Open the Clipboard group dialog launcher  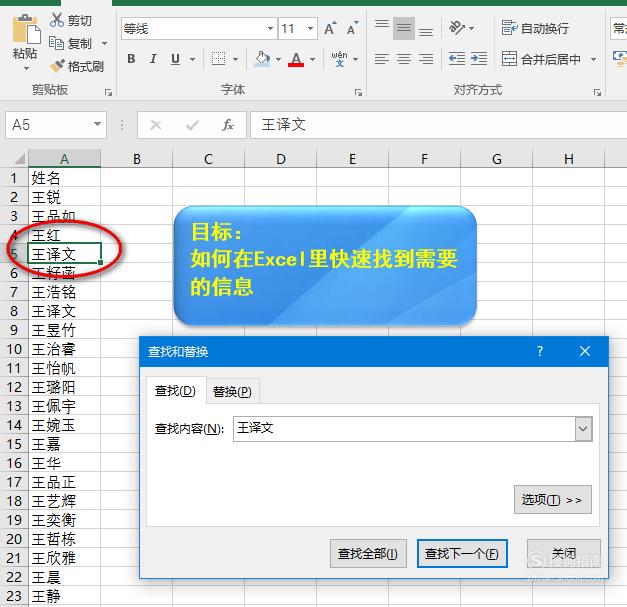pyautogui.click(x=108, y=92)
